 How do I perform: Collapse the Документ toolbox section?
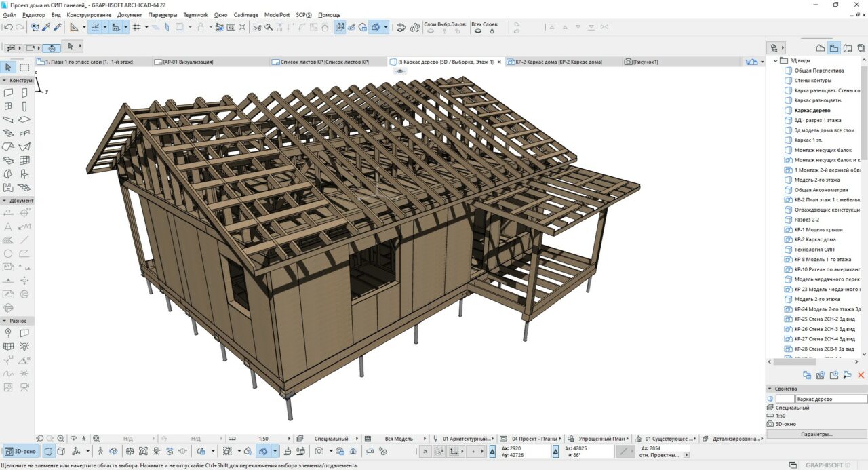(4, 201)
